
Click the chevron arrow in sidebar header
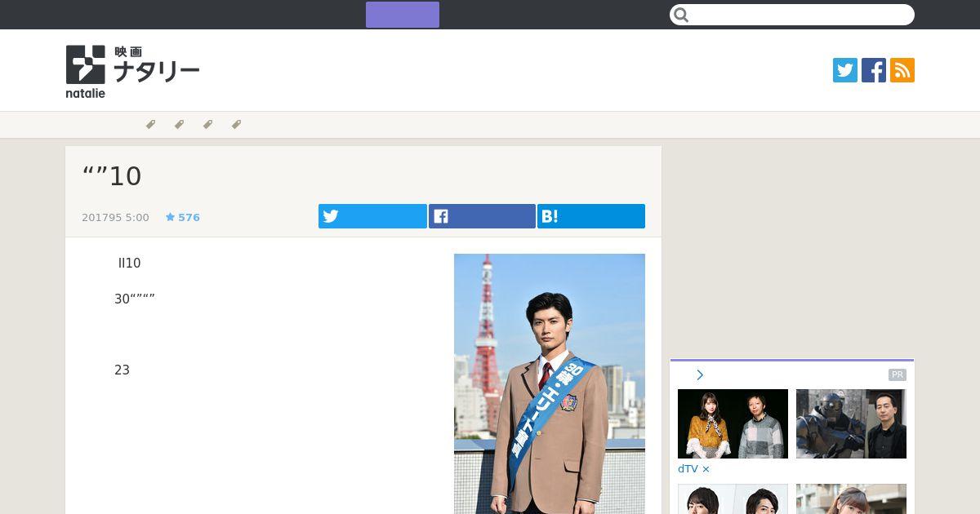[700, 375]
